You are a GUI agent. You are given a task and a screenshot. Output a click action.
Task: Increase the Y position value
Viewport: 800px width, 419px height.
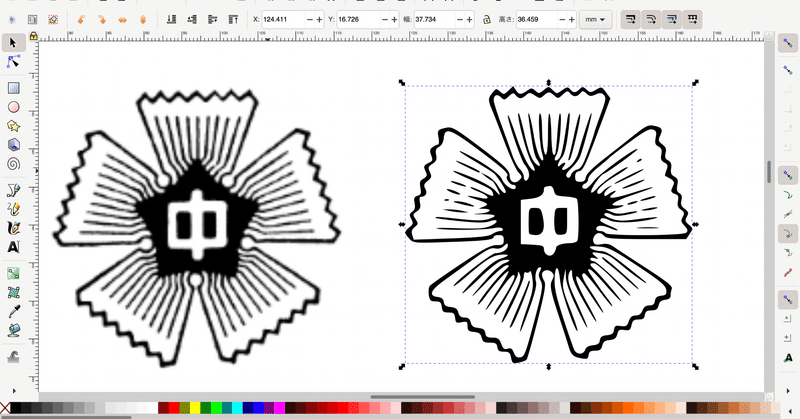[x=394, y=19]
